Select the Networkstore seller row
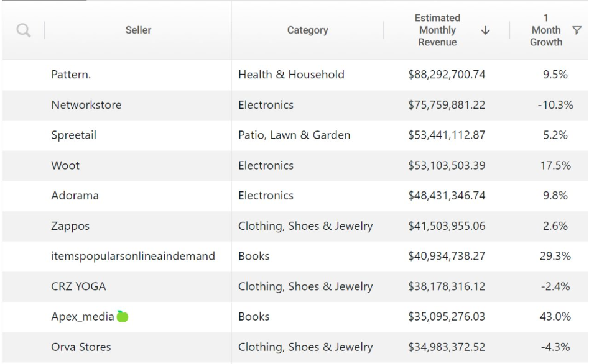The width and height of the screenshot is (589, 364). click(86, 105)
